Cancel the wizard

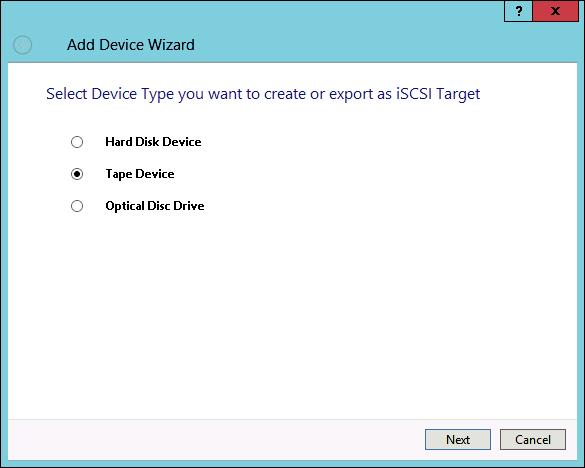click(x=533, y=440)
